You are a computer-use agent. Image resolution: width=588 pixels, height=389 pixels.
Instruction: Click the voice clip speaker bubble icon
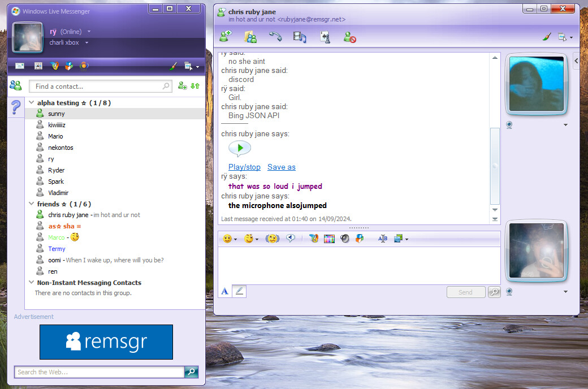point(291,239)
